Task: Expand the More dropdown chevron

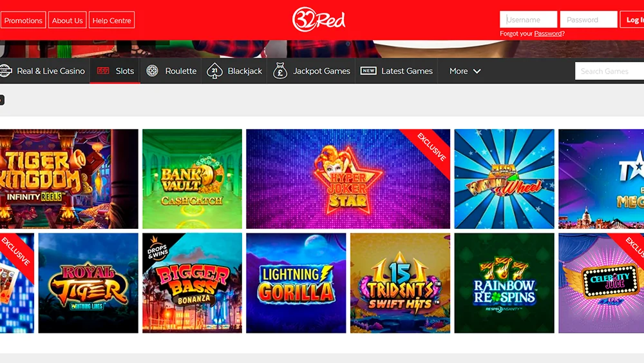Action: (x=477, y=71)
